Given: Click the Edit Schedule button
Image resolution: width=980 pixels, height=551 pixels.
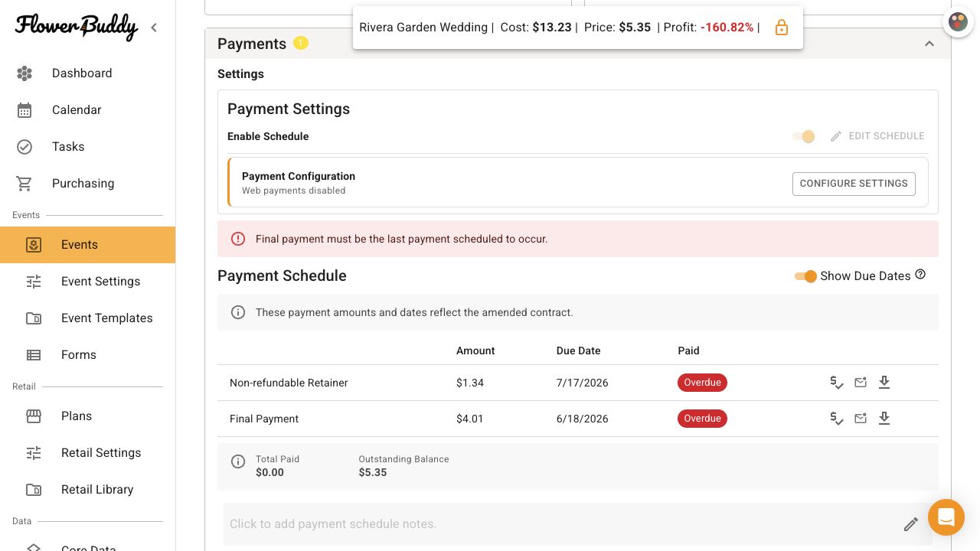Looking at the screenshot, I should pyautogui.click(x=877, y=136).
